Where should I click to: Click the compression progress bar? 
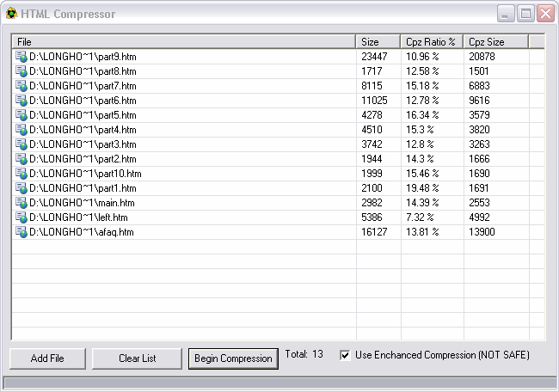coord(279,383)
